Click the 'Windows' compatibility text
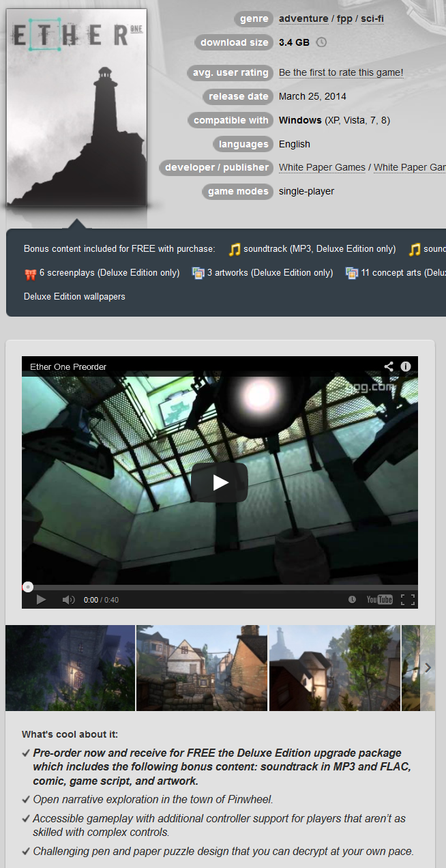Image resolution: width=446 pixels, height=868 pixels. (x=300, y=120)
